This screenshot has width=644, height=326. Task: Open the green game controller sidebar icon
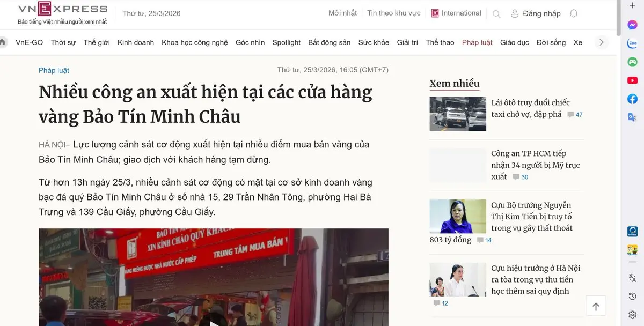pyautogui.click(x=633, y=62)
